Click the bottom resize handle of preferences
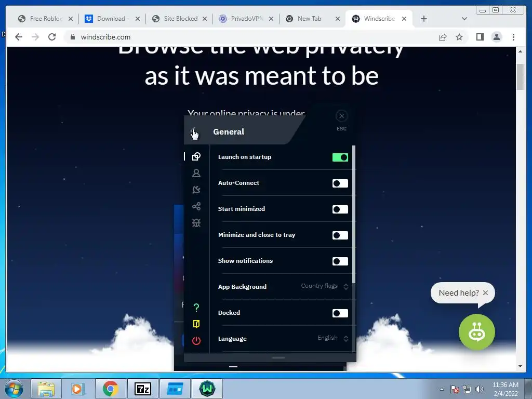This screenshot has height=399, width=532. tap(278, 357)
